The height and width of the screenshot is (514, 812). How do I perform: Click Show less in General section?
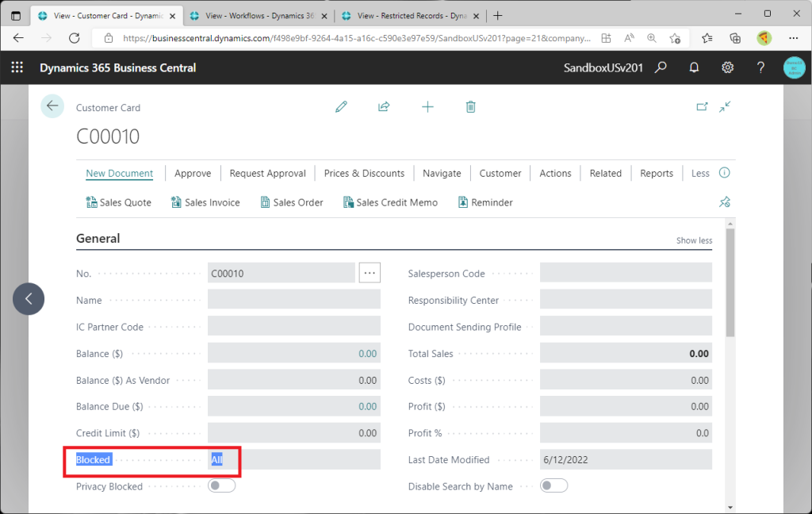point(694,240)
